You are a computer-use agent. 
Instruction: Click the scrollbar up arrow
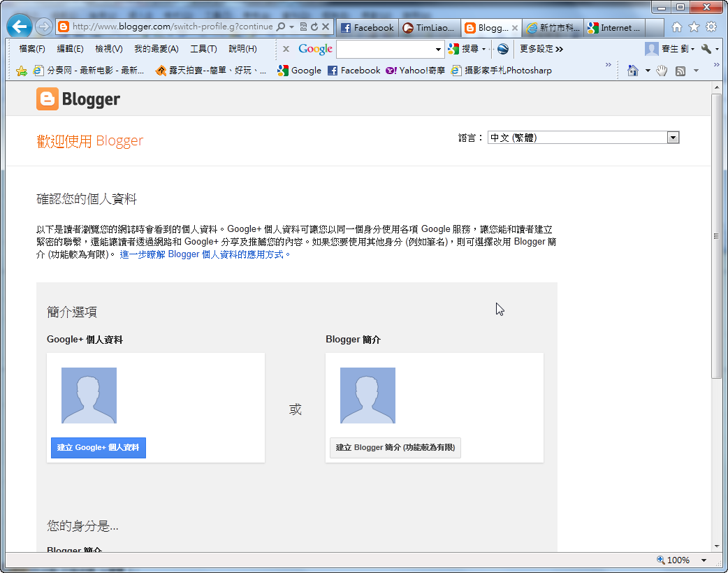(717, 87)
